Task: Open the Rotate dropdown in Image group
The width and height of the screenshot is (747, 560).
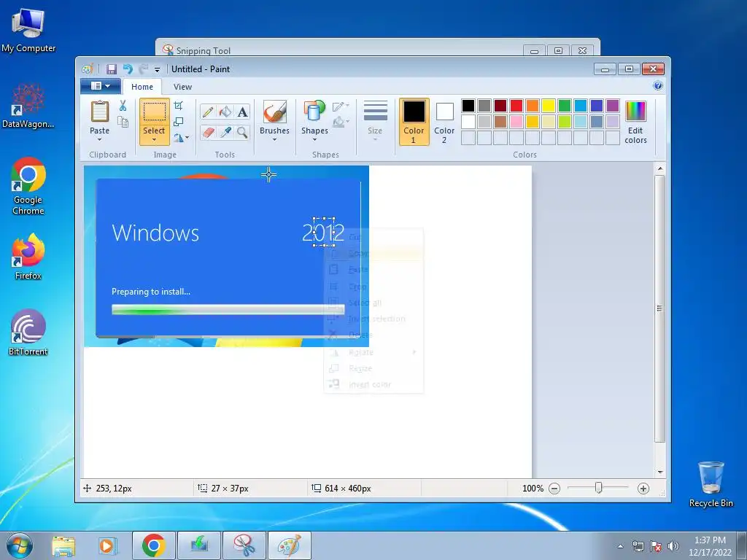Action: point(181,138)
